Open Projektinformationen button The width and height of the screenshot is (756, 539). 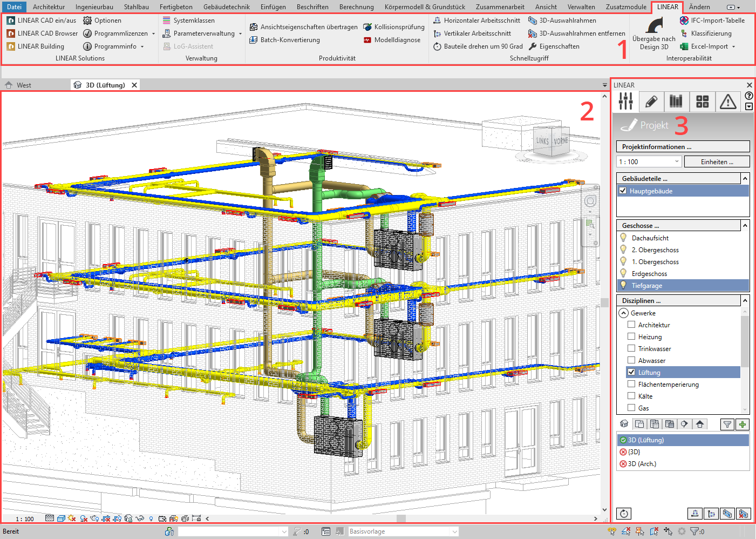coord(683,146)
